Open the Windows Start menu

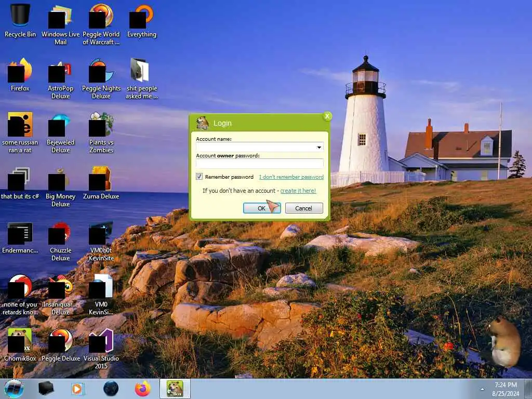tap(14, 389)
